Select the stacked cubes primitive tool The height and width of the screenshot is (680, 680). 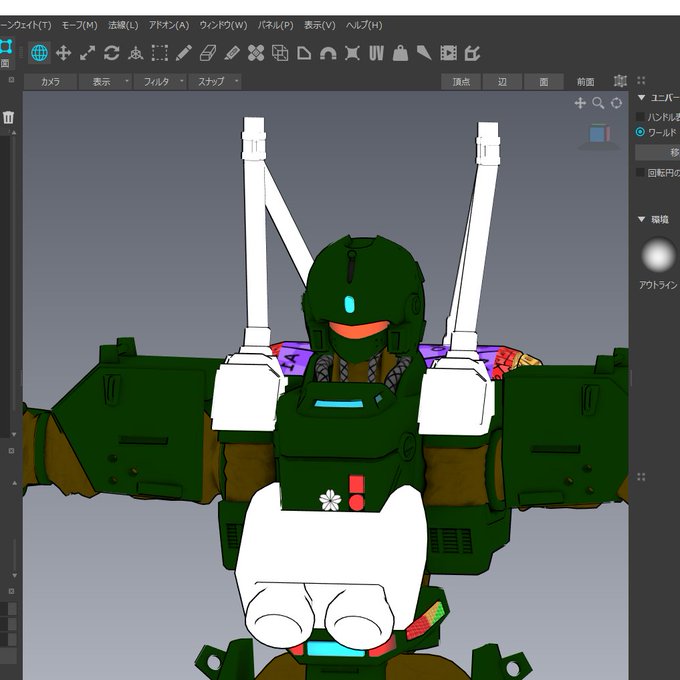coord(280,53)
